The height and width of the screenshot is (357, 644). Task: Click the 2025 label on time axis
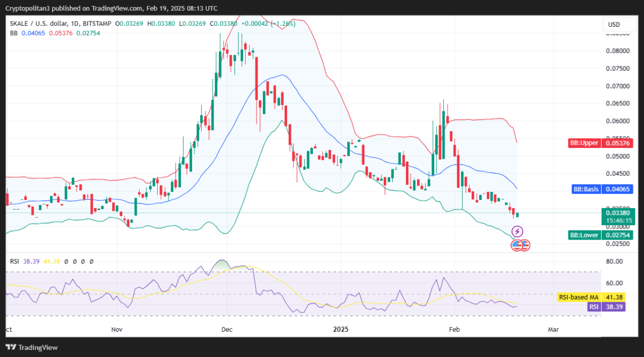341,329
